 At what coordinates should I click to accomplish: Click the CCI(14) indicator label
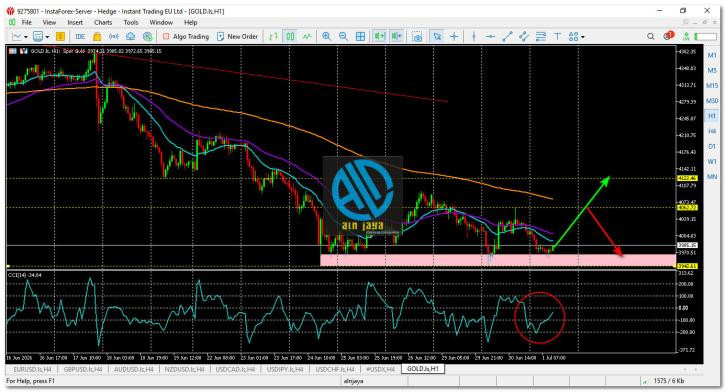(24, 275)
